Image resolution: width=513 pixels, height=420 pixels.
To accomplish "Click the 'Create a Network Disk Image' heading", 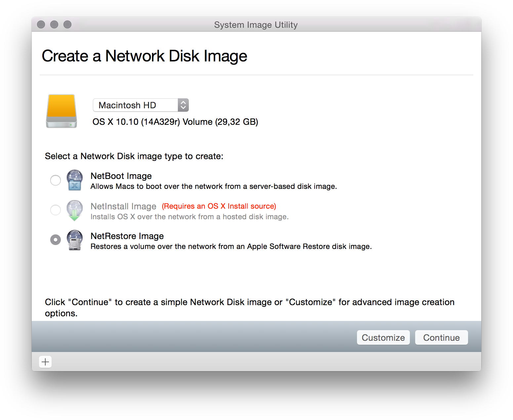I will [144, 56].
